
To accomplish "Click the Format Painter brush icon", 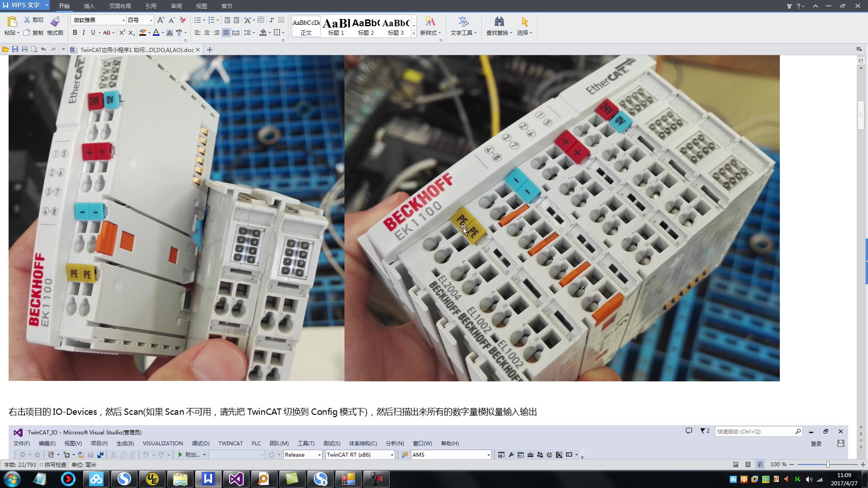I will (x=55, y=22).
